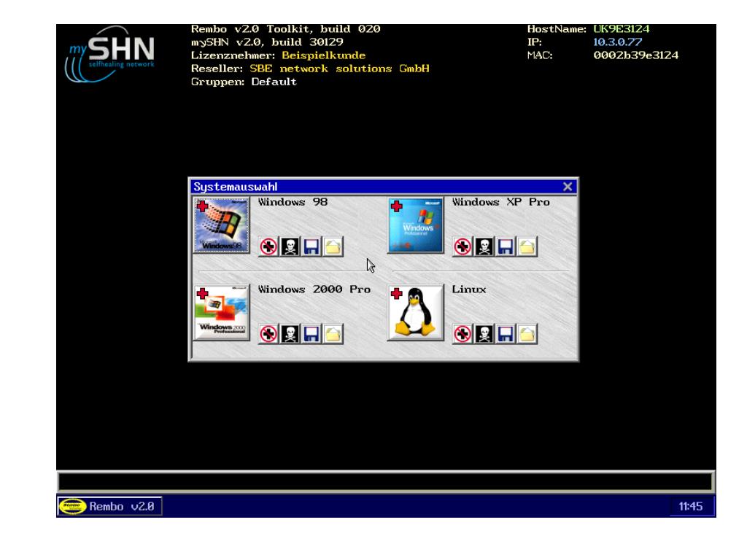747x560 pixels.
Task: Close the Systemauswahl window
Action: (x=568, y=187)
